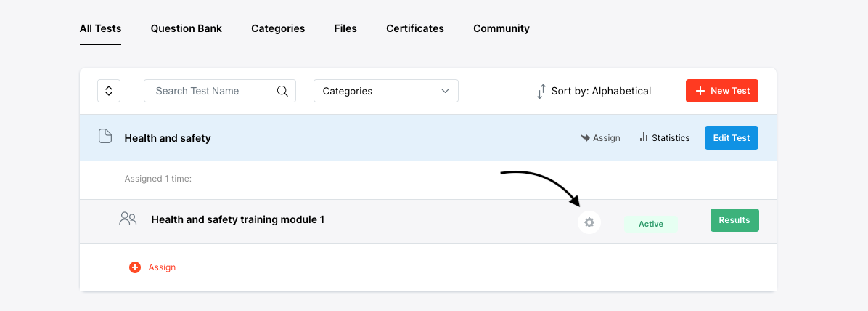Open the Certificates tab
The height and width of the screenshot is (311, 868).
415,28
